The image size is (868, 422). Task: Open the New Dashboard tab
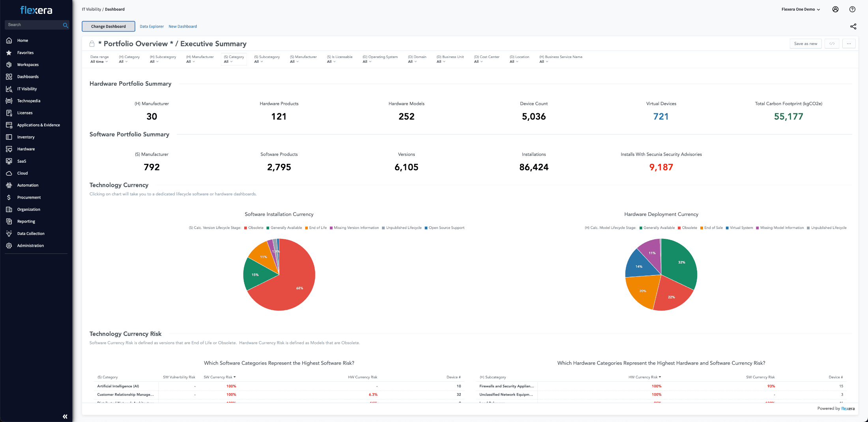tap(183, 26)
